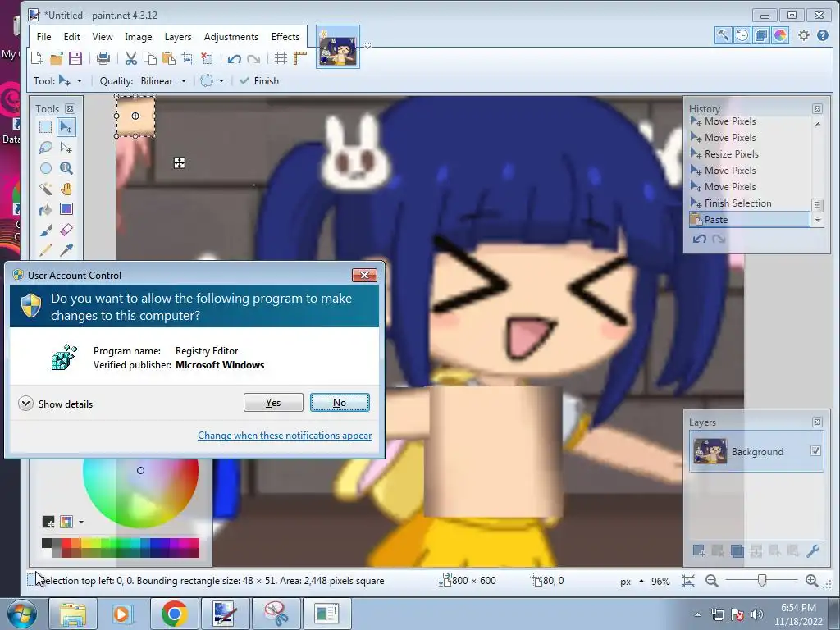Open the Tool chooser dropdown arrow
This screenshot has width=840, height=630.
click(x=80, y=81)
